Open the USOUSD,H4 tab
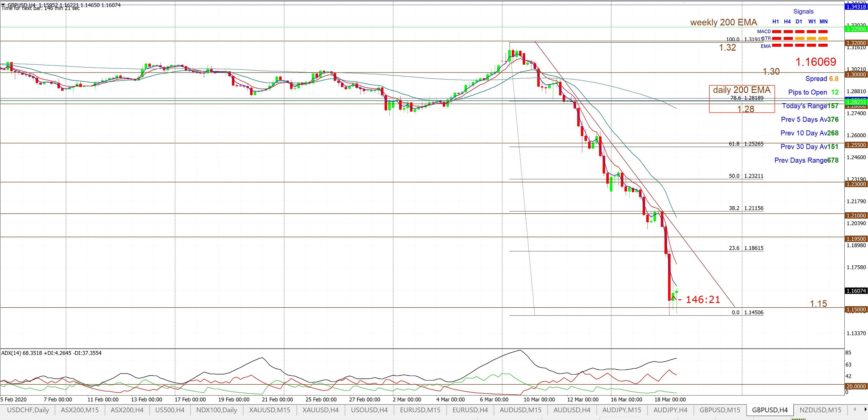This screenshot has width=868, height=420. (369, 410)
